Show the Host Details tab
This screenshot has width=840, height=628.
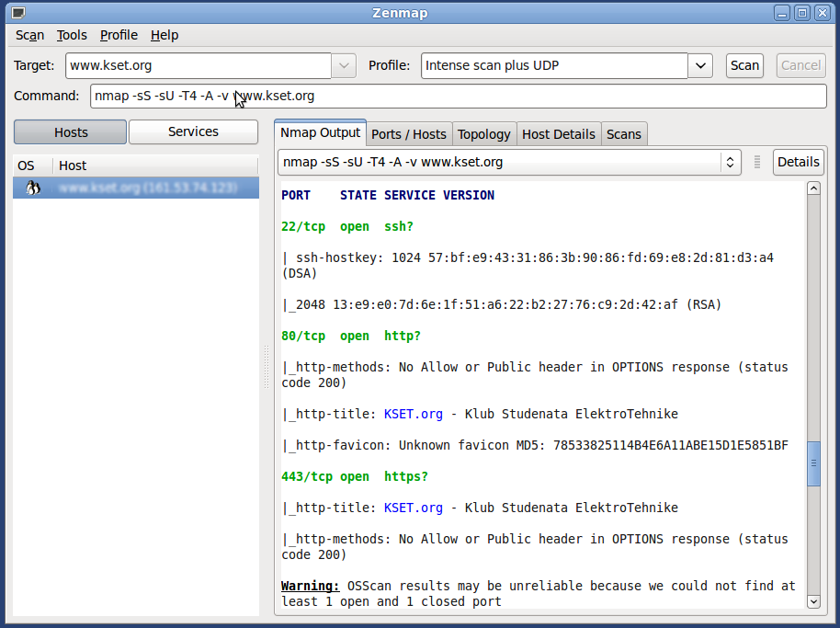tap(558, 134)
